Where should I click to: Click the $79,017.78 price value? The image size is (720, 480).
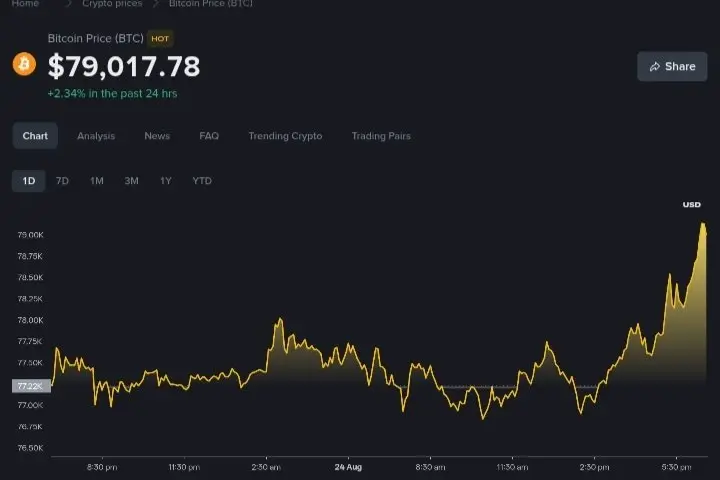[x=124, y=66]
